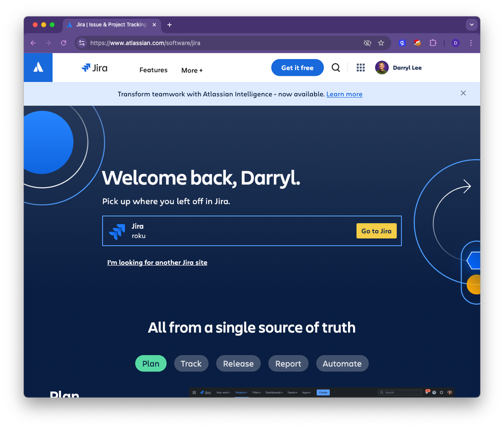The width and height of the screenshot is (504, 429).
Task: Bookmark this page with star icon
Action: tap(381, 43)
